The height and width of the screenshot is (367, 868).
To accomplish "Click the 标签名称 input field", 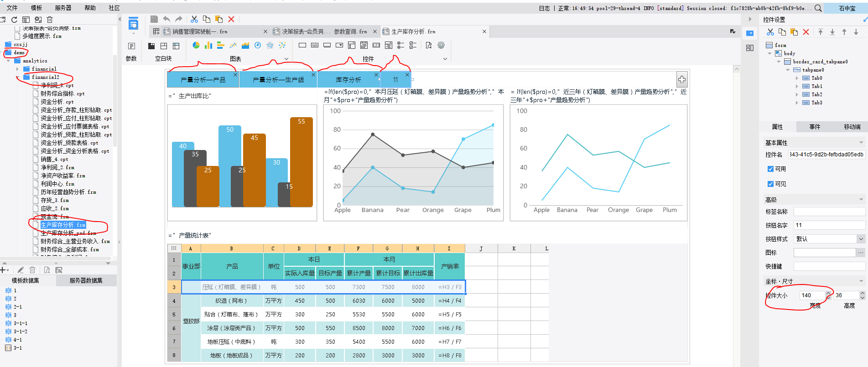I will point(829,211).
